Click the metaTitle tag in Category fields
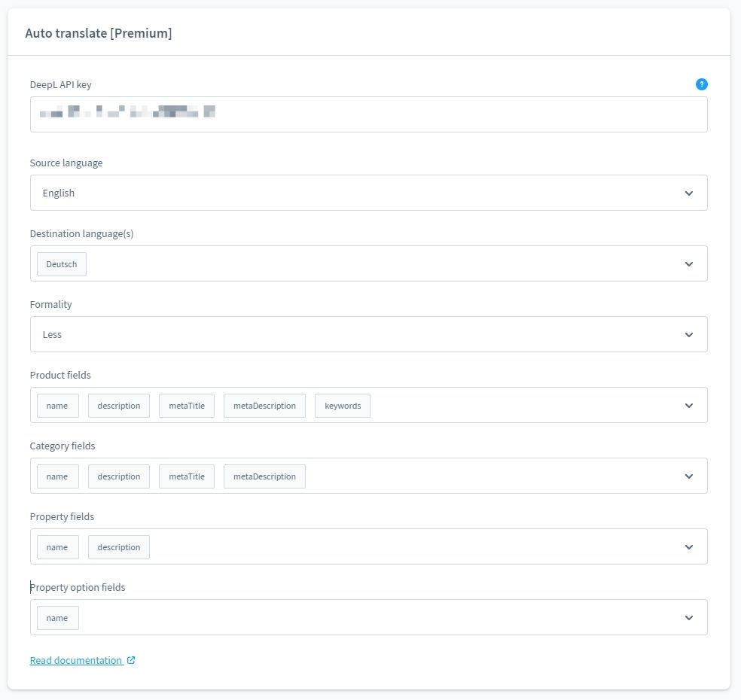This screenshot has width=741, height=700. tap(187, 476)
